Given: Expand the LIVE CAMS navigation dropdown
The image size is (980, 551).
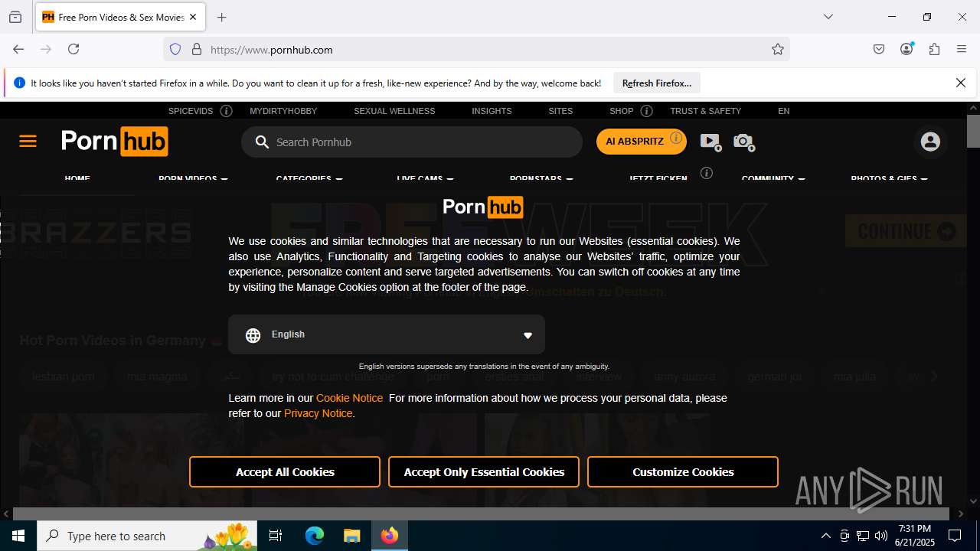Looking at the screenshot, I should 425,178.
